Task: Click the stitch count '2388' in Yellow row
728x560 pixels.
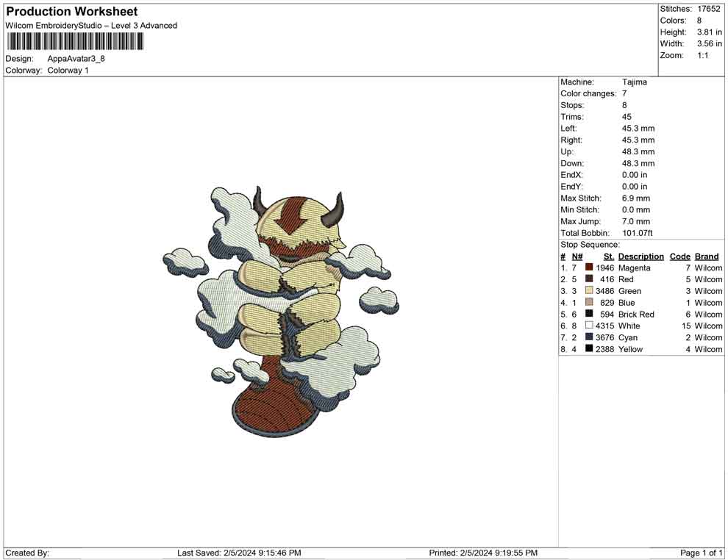Action: tap(605, 349)
